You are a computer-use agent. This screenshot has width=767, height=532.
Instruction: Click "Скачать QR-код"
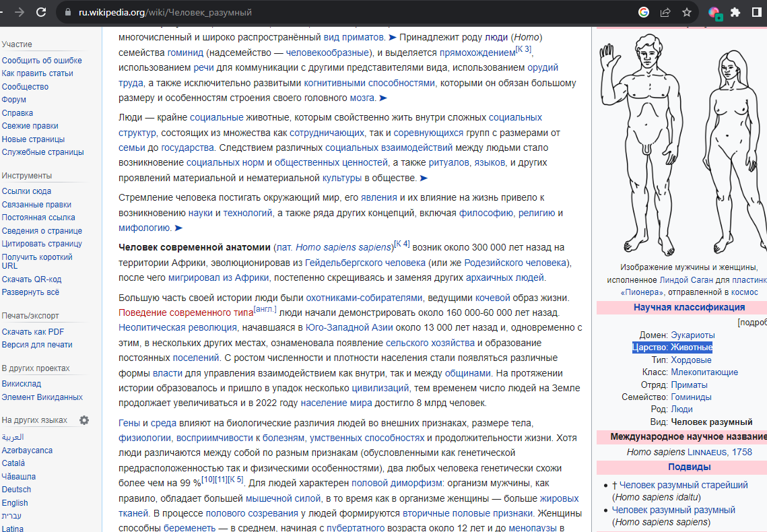(x=31, y=279)
